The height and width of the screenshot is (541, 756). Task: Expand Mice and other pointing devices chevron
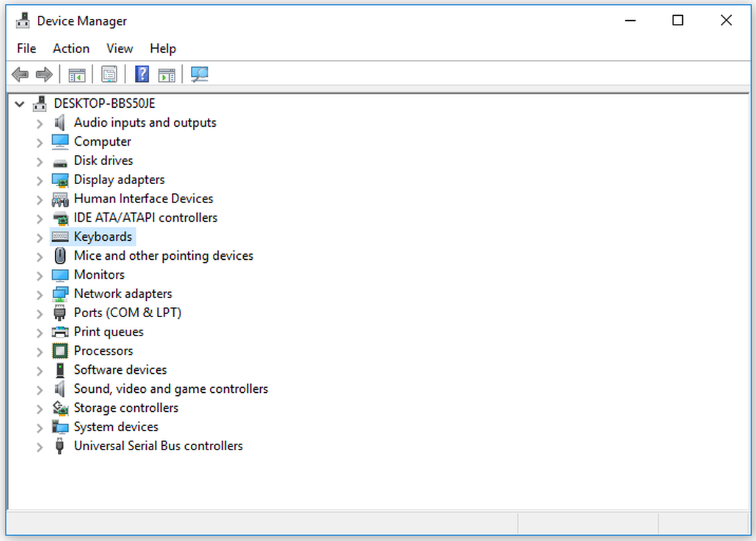(x=40, y=256)
